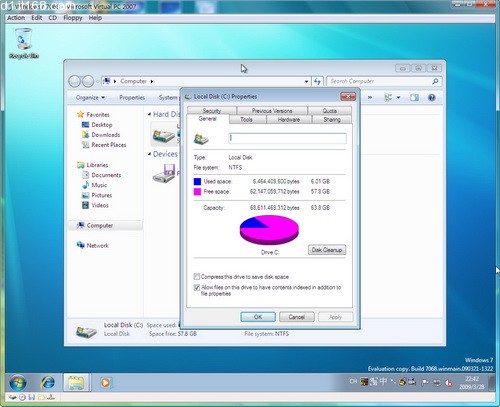Open the Virtual PC Edit menu
Screen dimensions: 500x407
point(37,18)
